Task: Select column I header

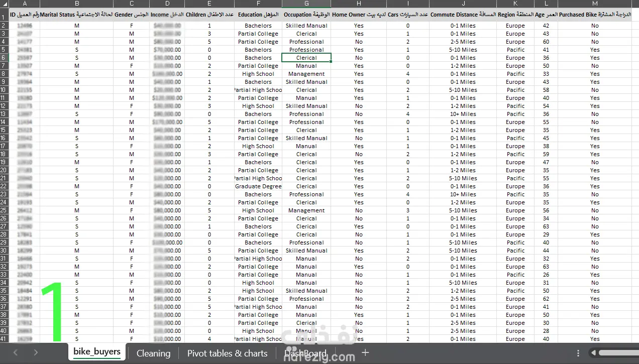Action: [x=408, y=4]
